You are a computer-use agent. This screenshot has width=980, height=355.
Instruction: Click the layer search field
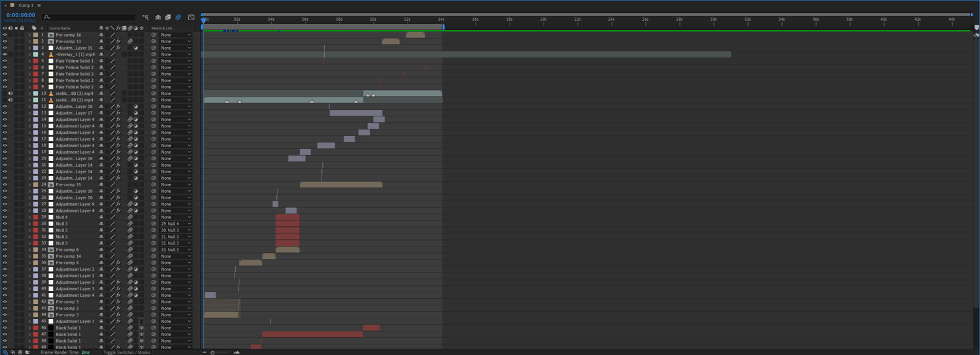(x=89, y=18)
